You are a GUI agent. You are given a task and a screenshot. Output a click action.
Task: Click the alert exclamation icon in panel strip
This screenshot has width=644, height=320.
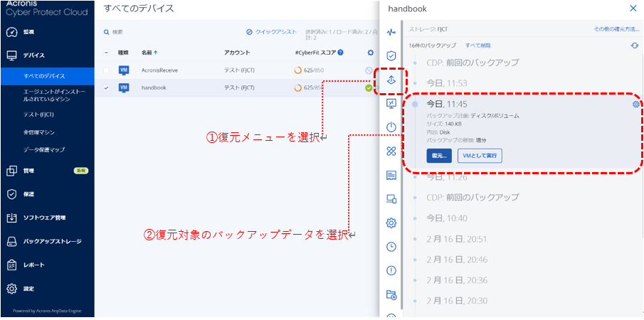click(x=391, y=270)
